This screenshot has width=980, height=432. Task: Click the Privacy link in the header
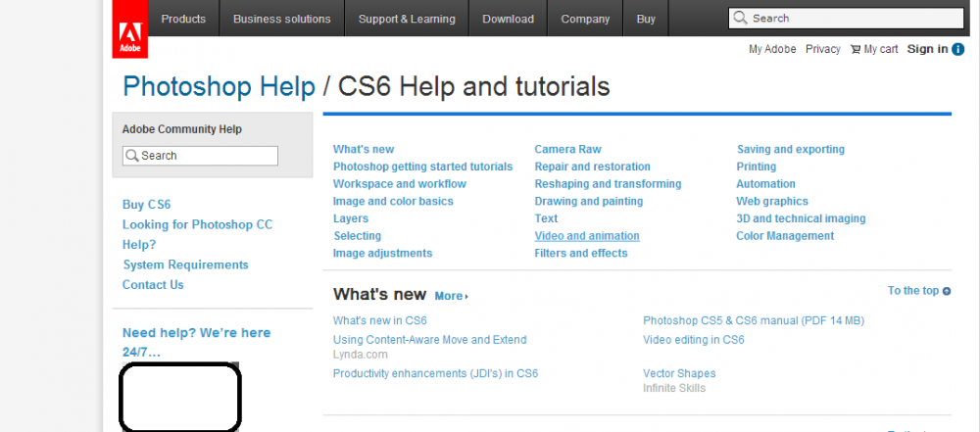pyautogui.click(x=822, y=49)
